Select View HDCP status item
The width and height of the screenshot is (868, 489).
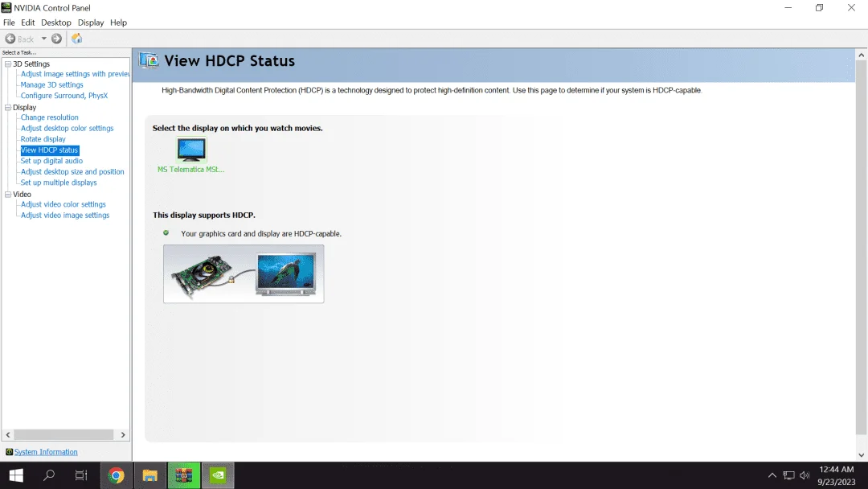[x=50, y=150]
